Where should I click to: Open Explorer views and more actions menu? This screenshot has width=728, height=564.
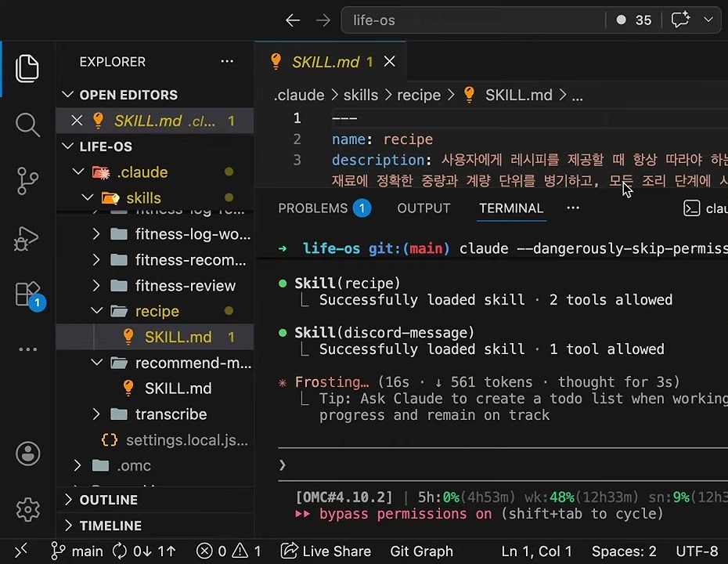click(x=227, y=61)
